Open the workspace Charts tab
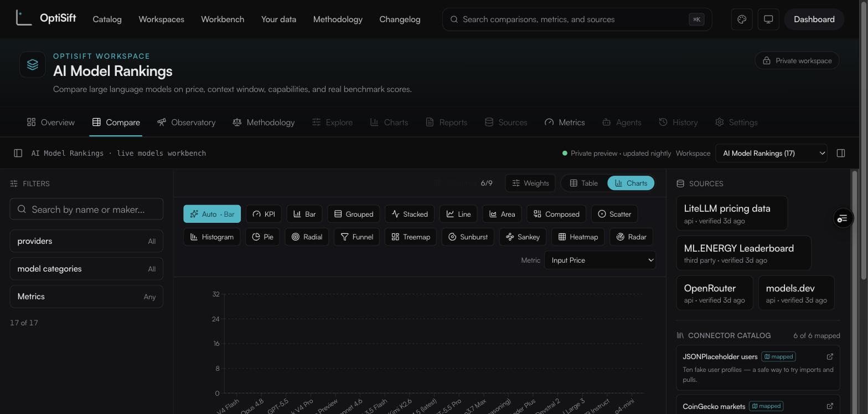Image resolution: width=868 pixels, height=414 pixels. pyautogui.click(x=389, y=122)
